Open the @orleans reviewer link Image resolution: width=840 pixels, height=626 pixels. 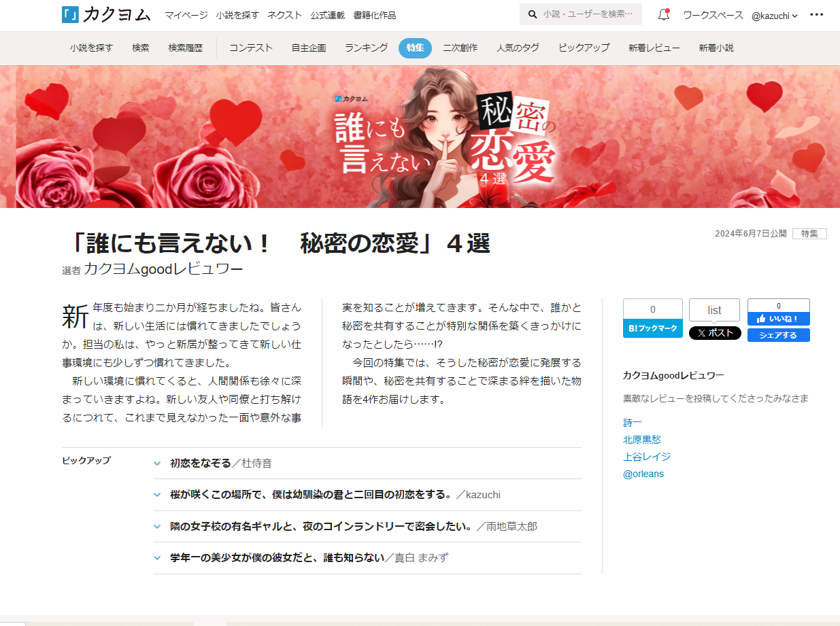[643, 474]
